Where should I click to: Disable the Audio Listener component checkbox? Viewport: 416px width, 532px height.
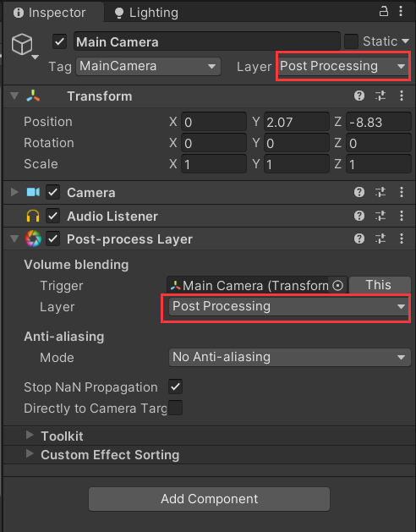[x=53, y=216]
